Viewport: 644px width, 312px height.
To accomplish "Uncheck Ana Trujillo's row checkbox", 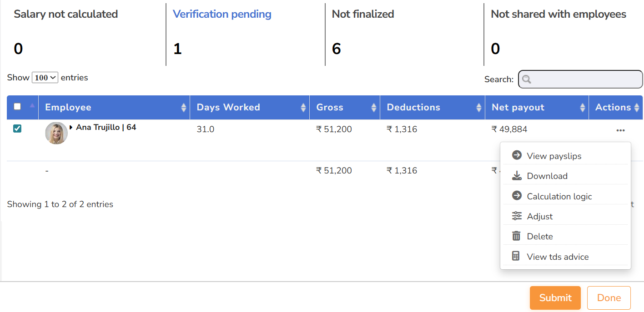I will (17, 129).
